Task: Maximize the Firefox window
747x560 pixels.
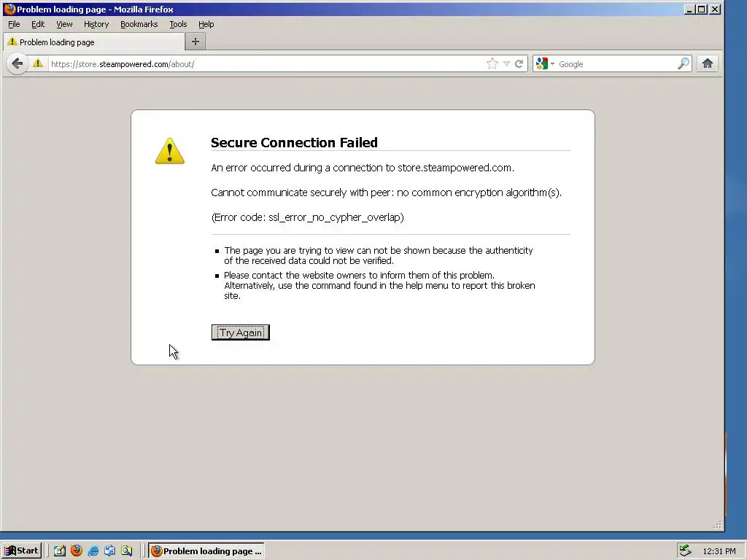Action: pos(702,9)
